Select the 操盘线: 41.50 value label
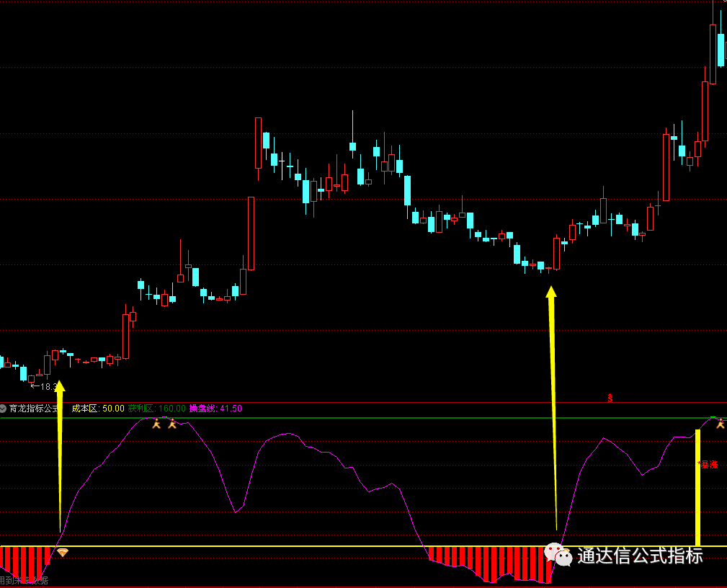Screen dimensions: 727x588 pos(215,409)
